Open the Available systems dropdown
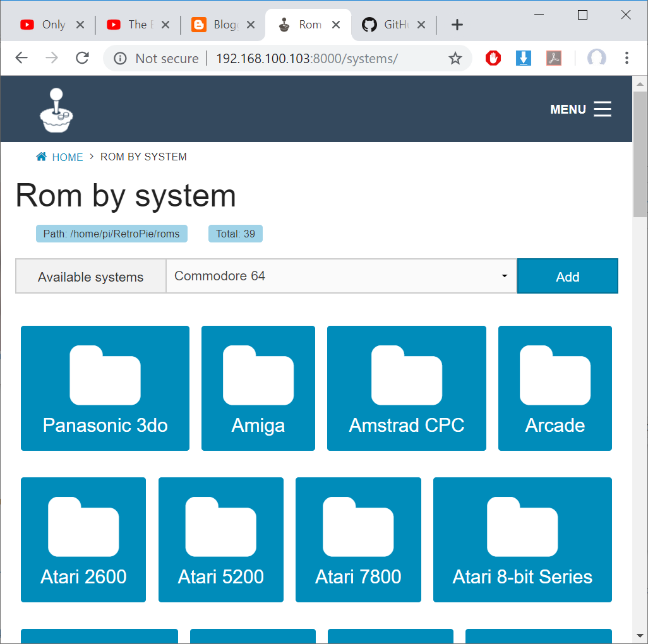The height and width of the screenshot is (644, 648). coord(341,276)
